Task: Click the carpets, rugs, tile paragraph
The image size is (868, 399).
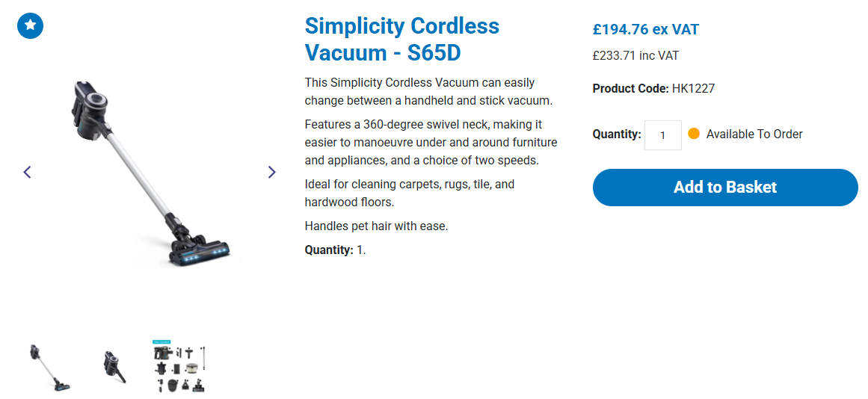Action: [x=409, y=193]
